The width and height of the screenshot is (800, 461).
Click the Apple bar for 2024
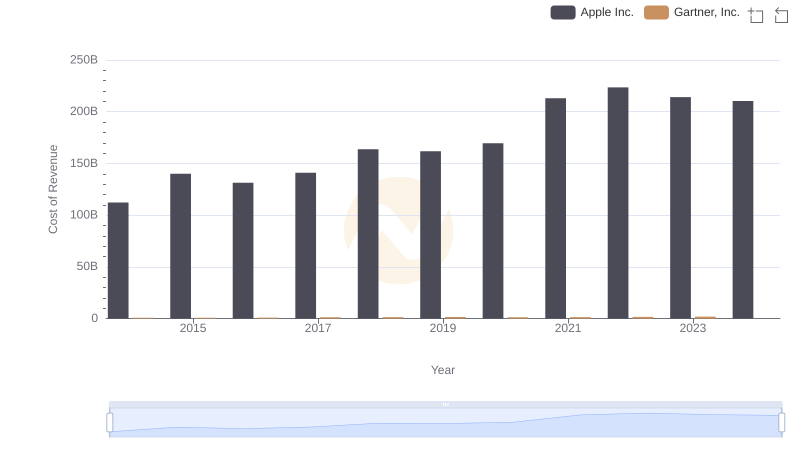[x=743, y=210]
